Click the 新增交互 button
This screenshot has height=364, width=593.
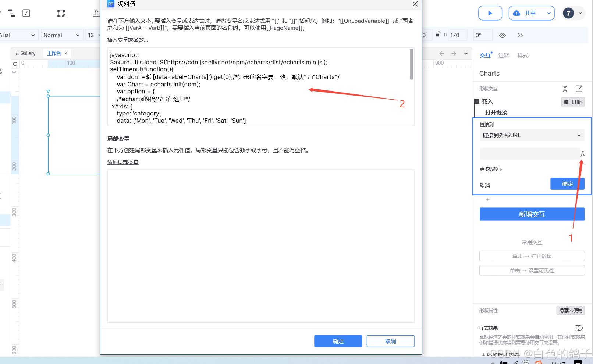pyautogui.click(x=532, y=214)
